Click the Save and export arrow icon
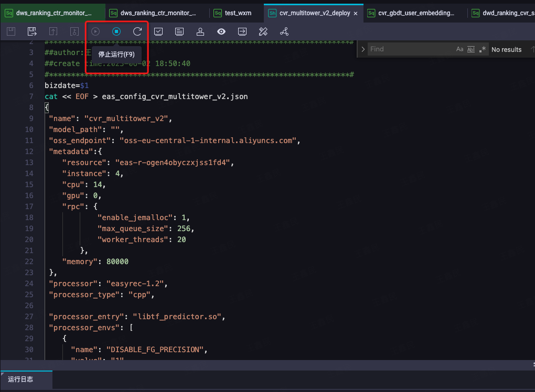Viewport: 535px width, 392px height. [32, 31]
